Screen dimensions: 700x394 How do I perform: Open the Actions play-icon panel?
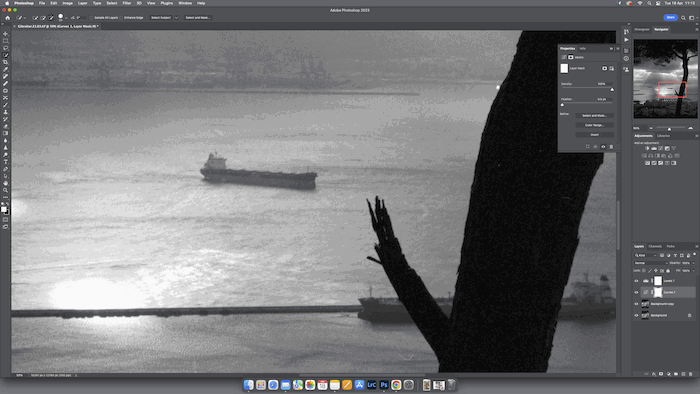[626, 40]
